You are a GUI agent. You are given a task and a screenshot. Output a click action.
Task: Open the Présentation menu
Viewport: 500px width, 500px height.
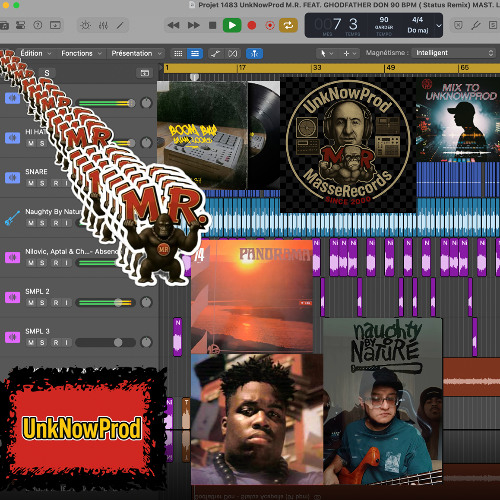click(136, 53)
